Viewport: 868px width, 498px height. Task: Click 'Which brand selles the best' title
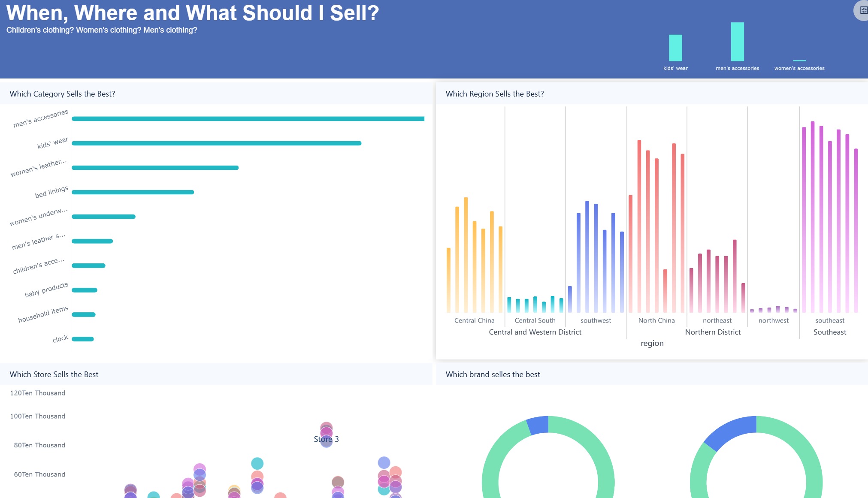493,374
